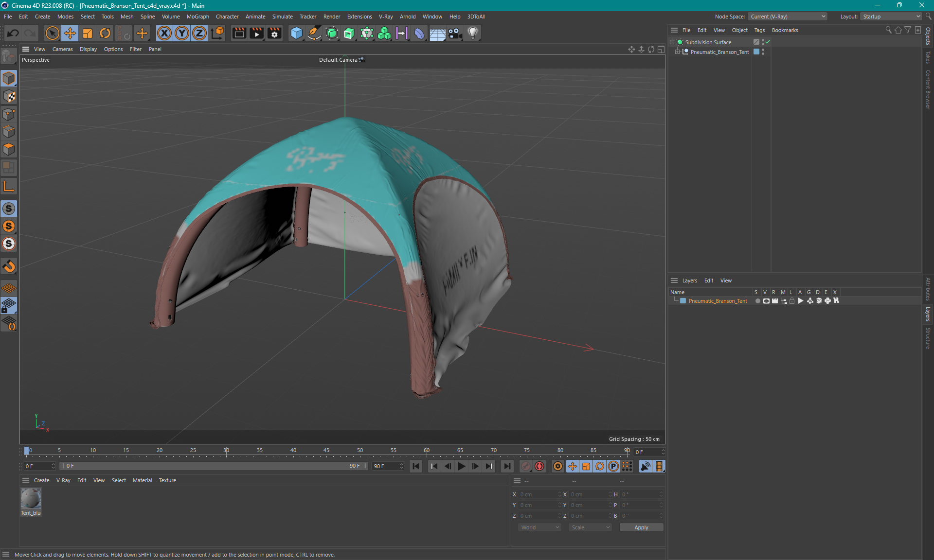
Task: Switch to Texture mode
Action: (x=9, y=96)
